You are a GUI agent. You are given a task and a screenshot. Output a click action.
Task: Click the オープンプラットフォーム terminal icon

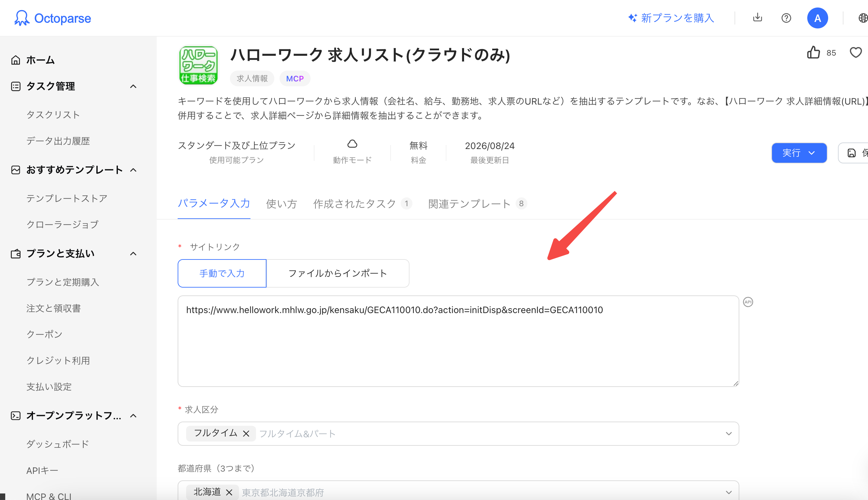point(15,416)
